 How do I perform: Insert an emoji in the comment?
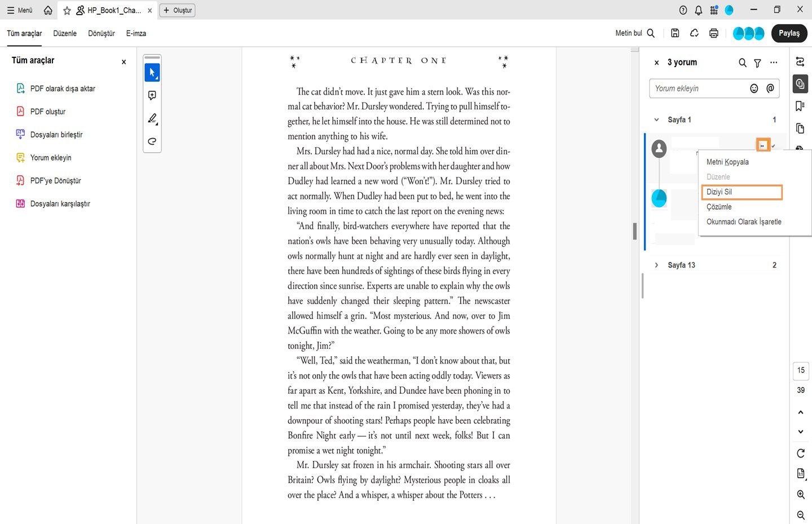[x=754, y=88]
